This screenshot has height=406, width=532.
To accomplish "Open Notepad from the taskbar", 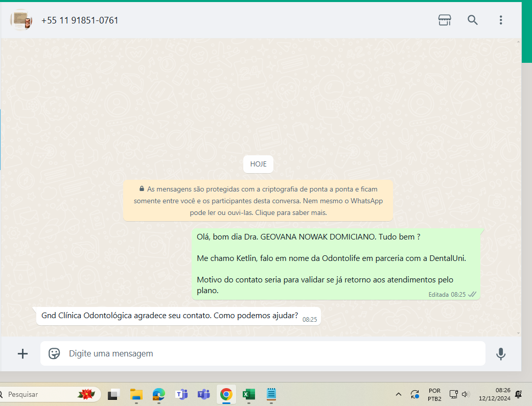I will click(271, 394).
